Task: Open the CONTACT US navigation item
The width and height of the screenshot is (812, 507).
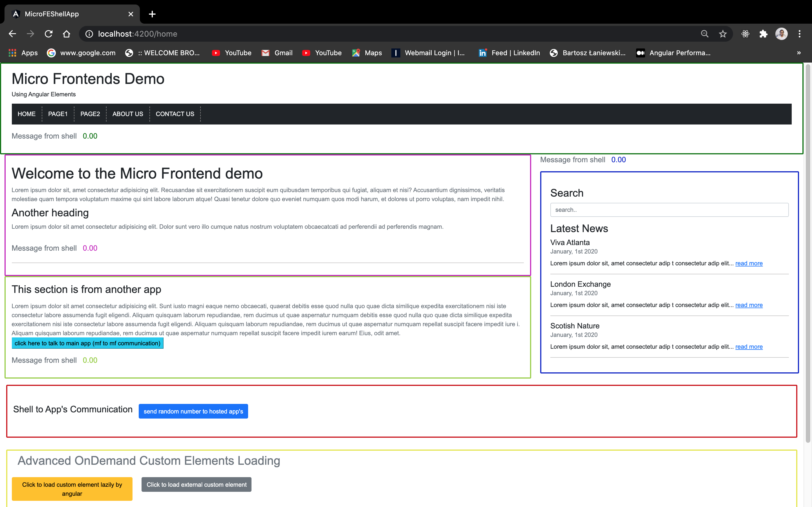Action: tap(175, 114)
